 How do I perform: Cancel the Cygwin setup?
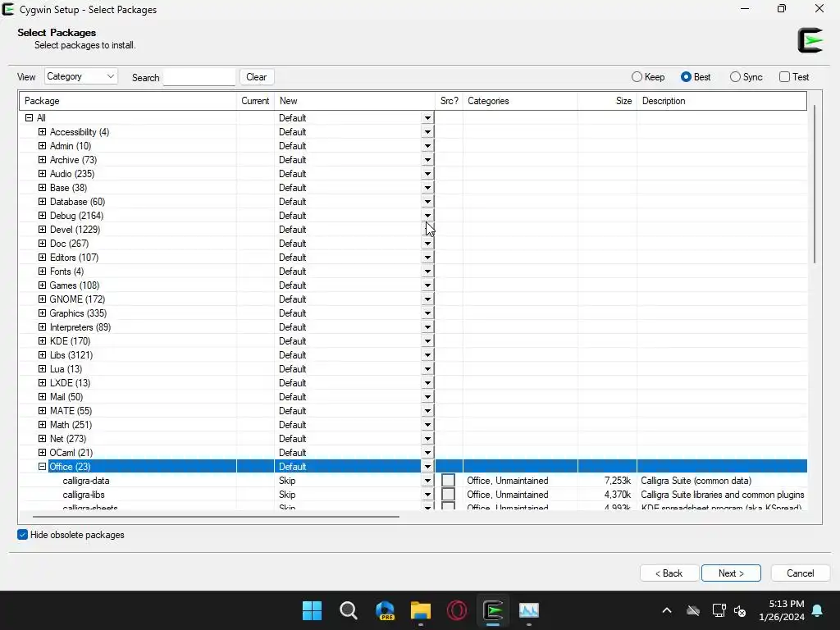pyautogui.click(x=801, y=573)
